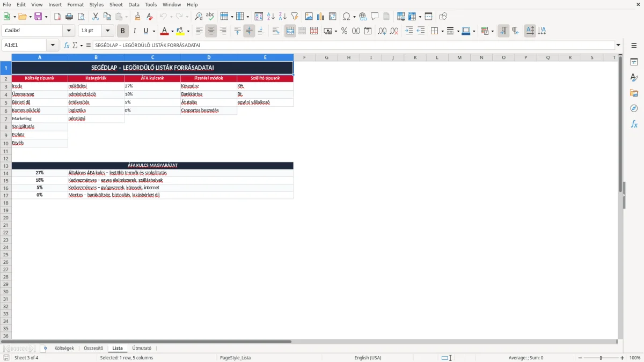The height and width of the screenshot is (362, 644).
Task: Toggle Align Left for cell text
Action: [199, 31]
